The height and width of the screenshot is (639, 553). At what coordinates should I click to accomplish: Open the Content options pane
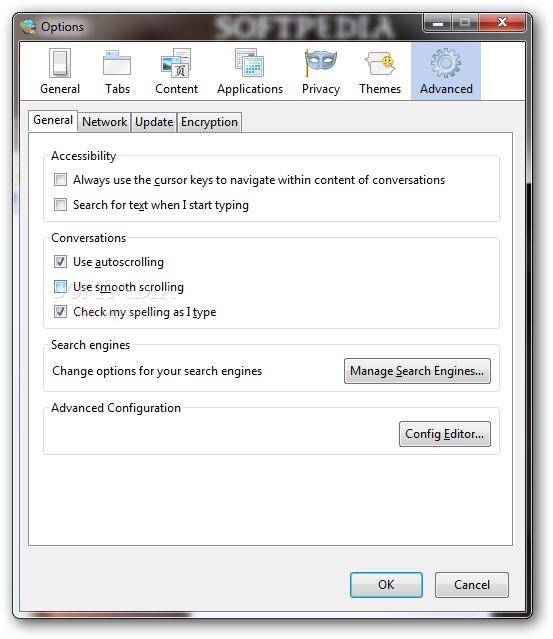click(x=176, y=71)
